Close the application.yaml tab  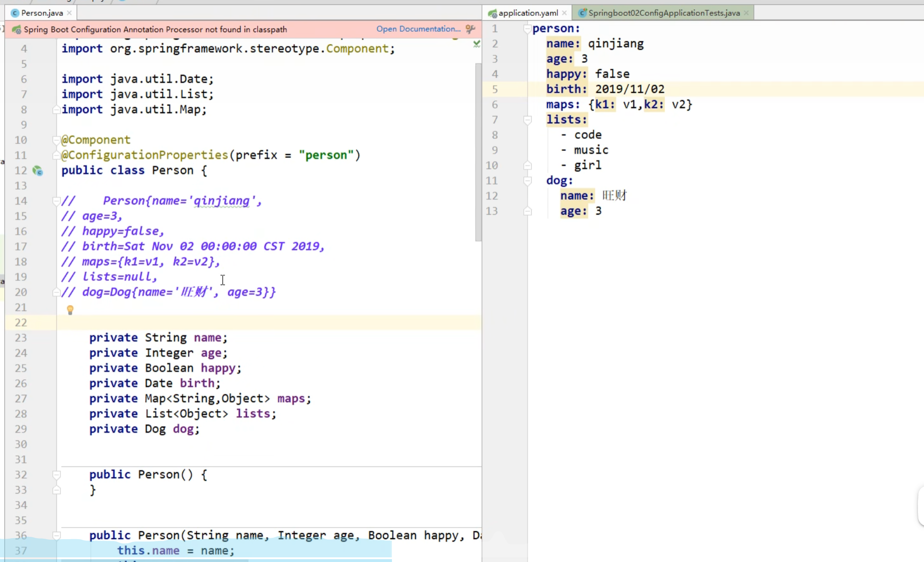(x=564, y=13)
